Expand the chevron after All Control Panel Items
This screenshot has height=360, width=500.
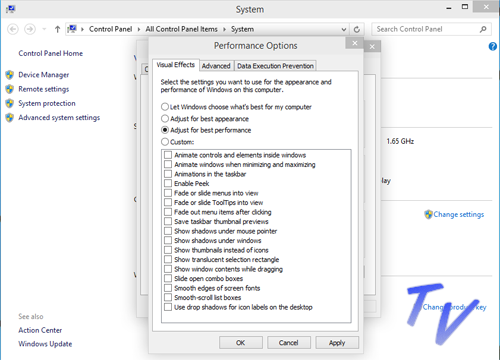224,29
